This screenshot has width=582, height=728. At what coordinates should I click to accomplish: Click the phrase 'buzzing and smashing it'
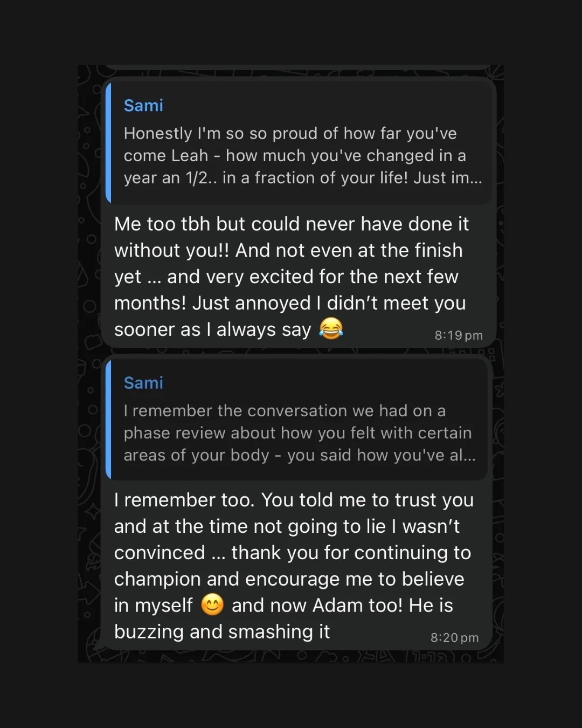click(x=222, y=631)
